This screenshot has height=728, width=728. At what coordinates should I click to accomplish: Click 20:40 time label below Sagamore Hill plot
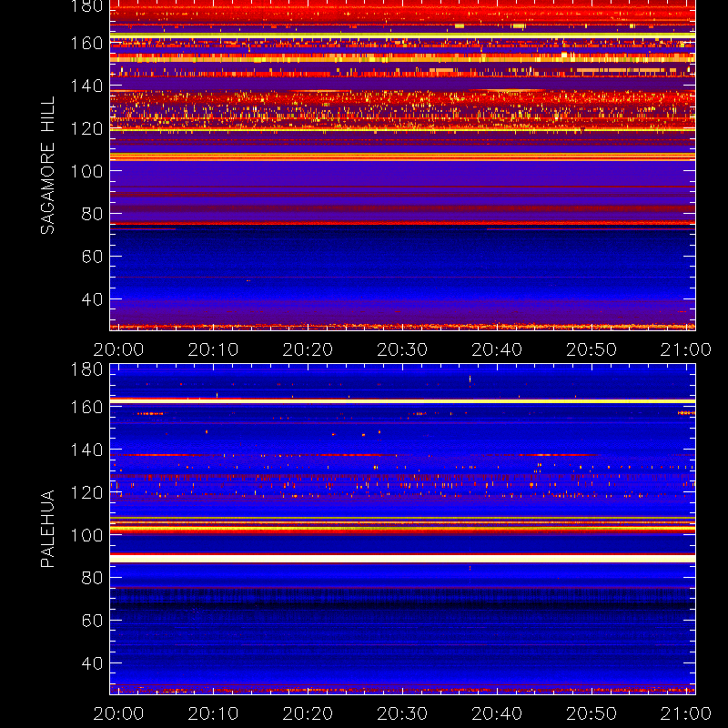pos(497,349)
